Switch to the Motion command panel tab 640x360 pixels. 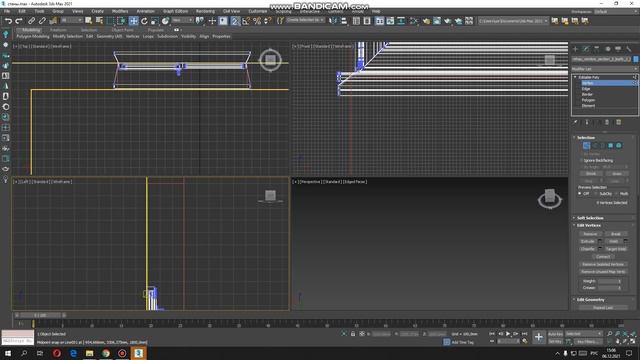click(x=608, y=49)
